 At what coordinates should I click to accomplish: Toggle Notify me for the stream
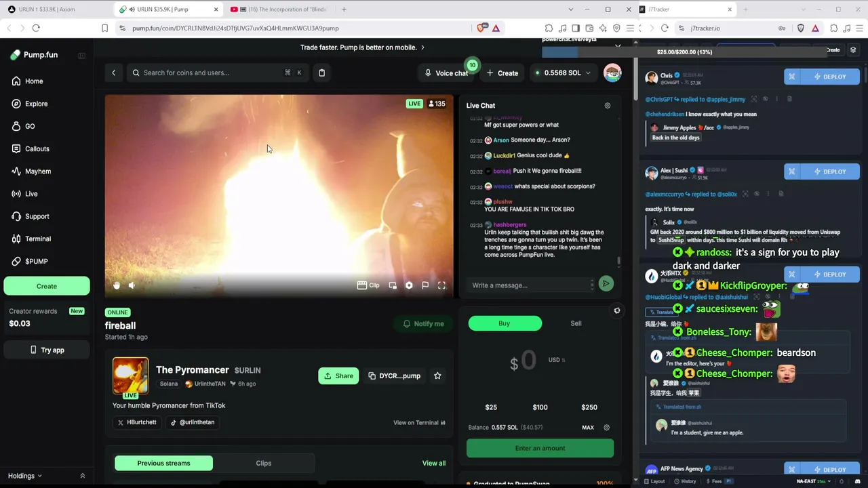tap(423, 324)
